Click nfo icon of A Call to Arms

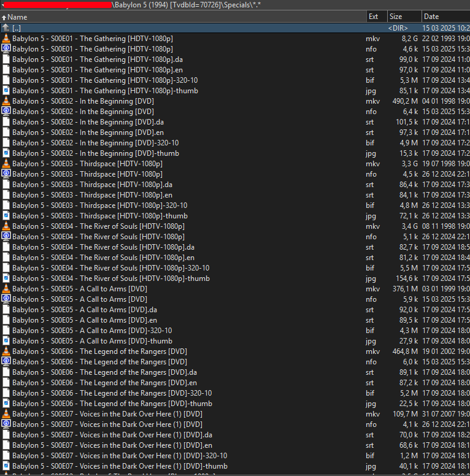pos(6,299)
